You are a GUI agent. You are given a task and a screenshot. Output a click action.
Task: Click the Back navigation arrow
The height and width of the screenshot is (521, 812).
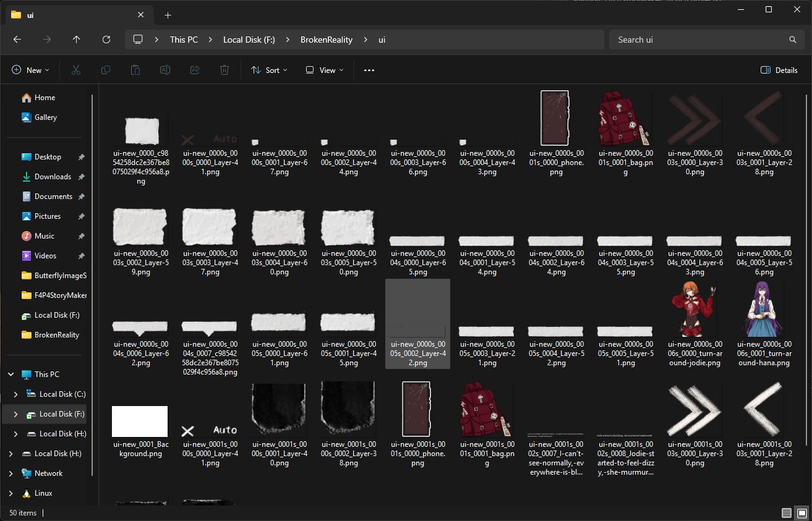[17, 40]
